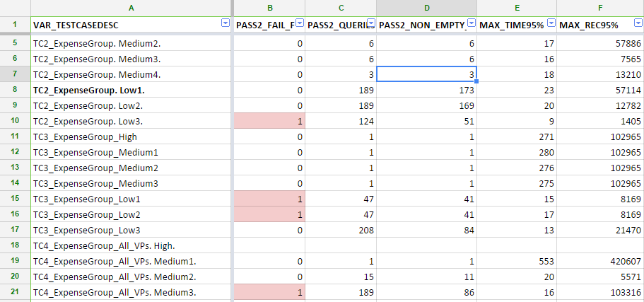Viewport: 644px width, 302px height.
Task: Click value 124 in PASS2_QUERIES column
Action: [366, 121]
